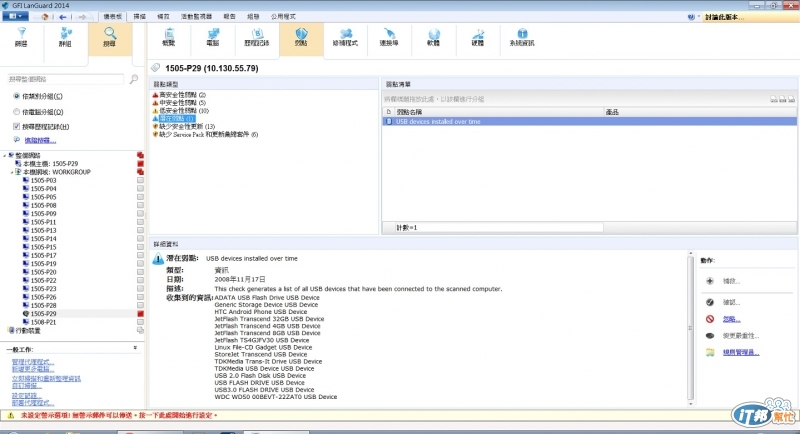Screen dimensions: 800x434
Task: Open the Reports (報告) tab
Action: point(230,17)
